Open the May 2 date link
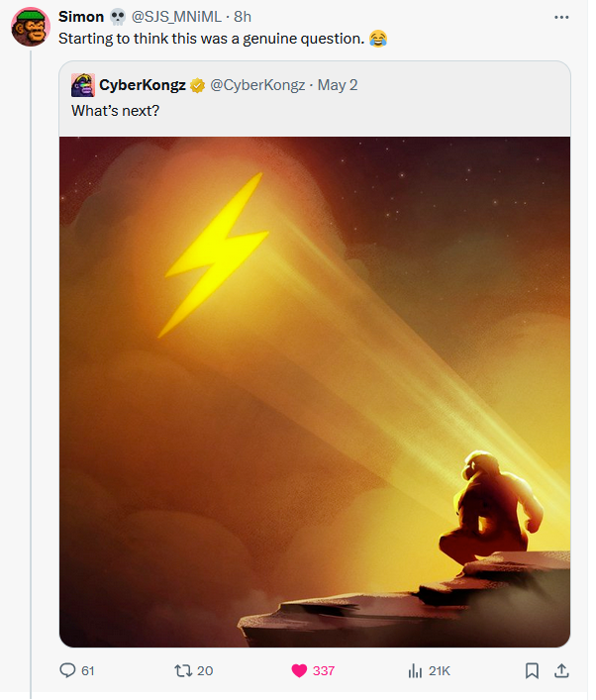Screen dimensions: 596x700 click(x=338, y=85)
